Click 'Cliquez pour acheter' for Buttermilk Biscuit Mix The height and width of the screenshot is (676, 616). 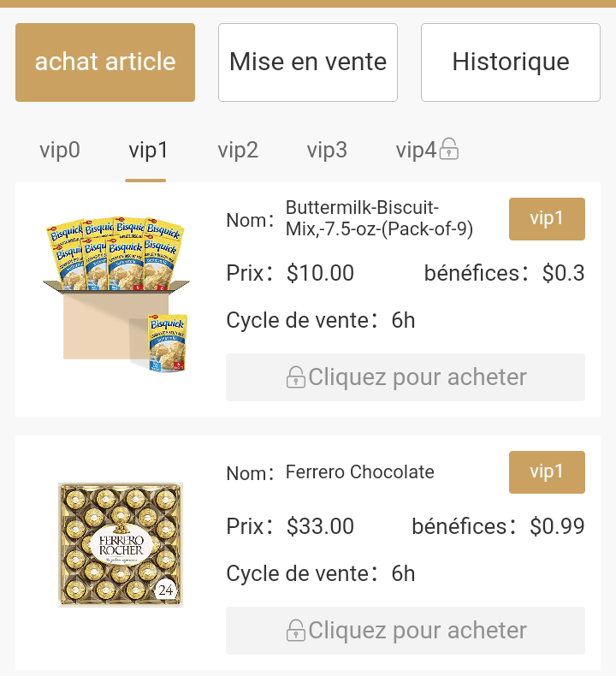406,377
